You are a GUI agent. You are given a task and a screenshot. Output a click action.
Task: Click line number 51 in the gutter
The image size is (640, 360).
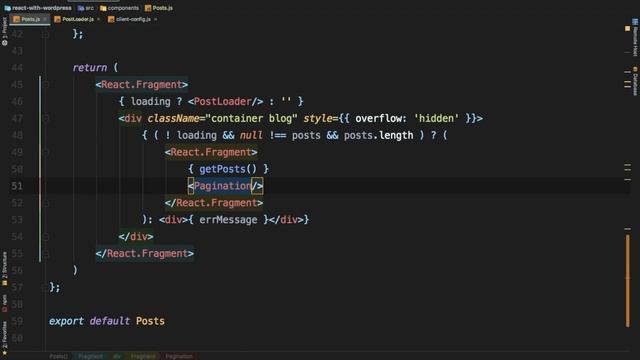17,186
